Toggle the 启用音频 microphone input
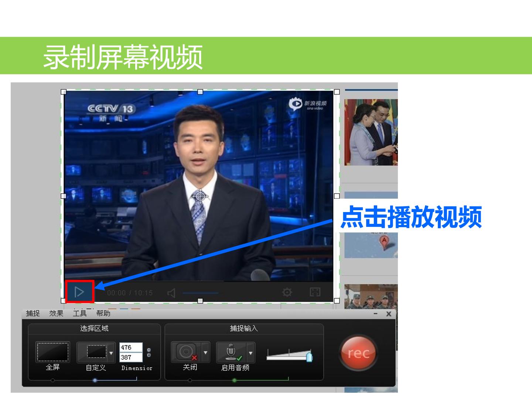This screenshot has height=399, width=532. coord(231,352)
